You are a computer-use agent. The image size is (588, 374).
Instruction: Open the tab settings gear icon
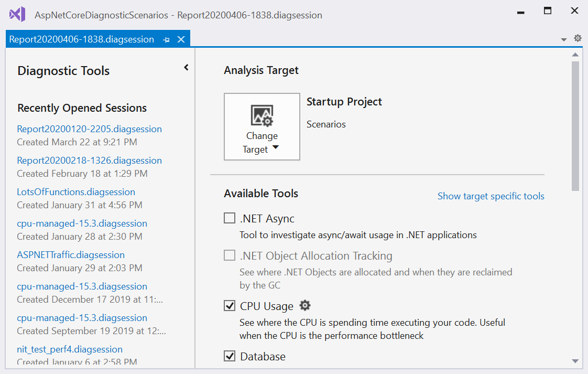pos(578,38)
